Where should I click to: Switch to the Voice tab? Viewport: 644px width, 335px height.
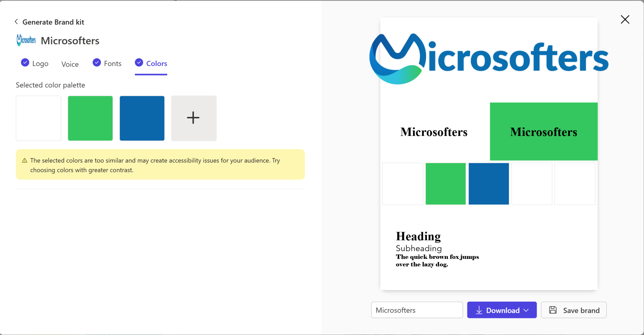coord(70,64)
